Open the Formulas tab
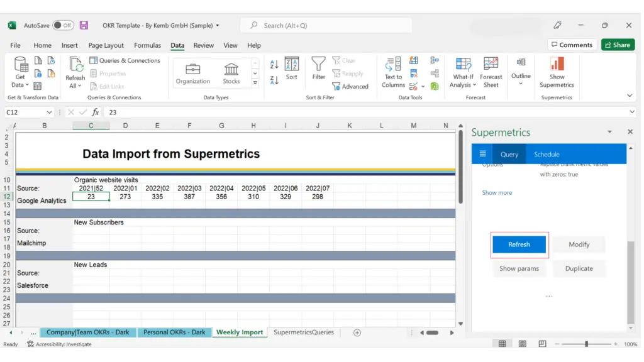 pos(147,45)
